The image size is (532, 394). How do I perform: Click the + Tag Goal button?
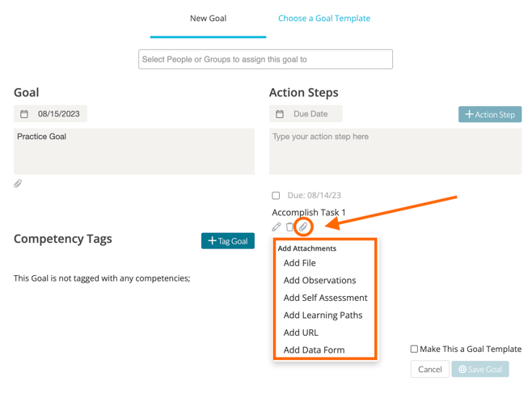[228, 240]
